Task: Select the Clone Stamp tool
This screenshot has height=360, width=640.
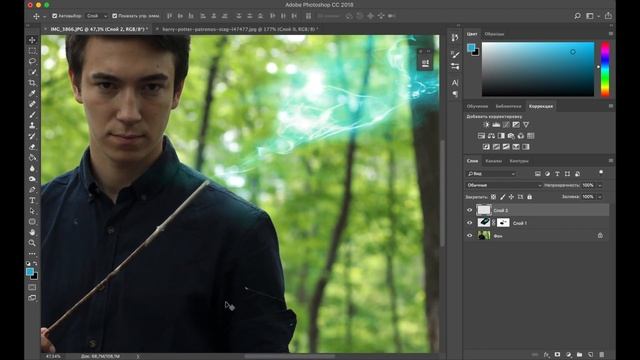Action: 32,125
